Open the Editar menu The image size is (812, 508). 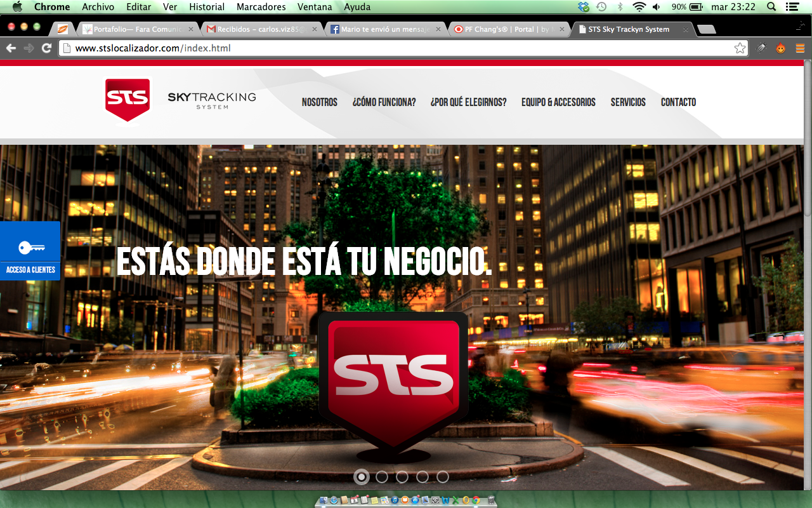point(139,7)
